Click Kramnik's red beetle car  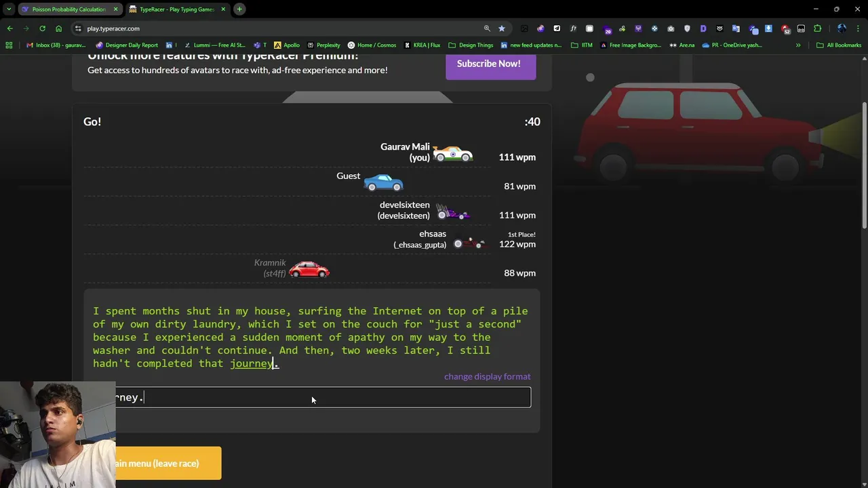click(x=309, y=270)
